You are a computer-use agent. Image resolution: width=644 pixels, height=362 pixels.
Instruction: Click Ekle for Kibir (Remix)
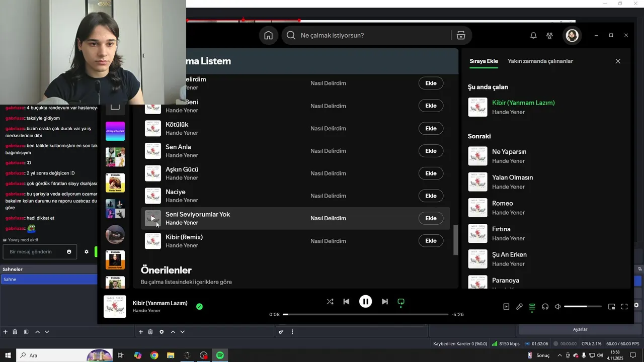[x=431, y=241]
